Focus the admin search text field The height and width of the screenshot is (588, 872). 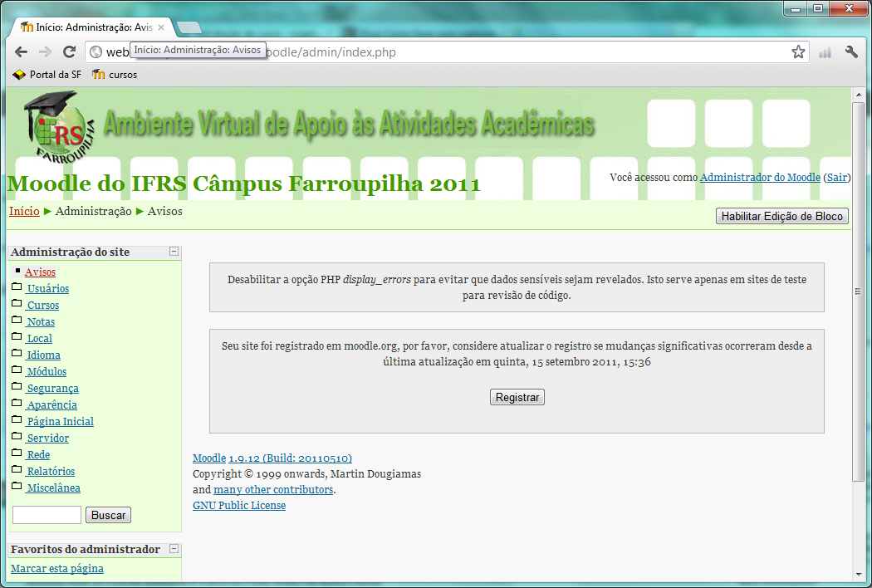pos(47,515)
